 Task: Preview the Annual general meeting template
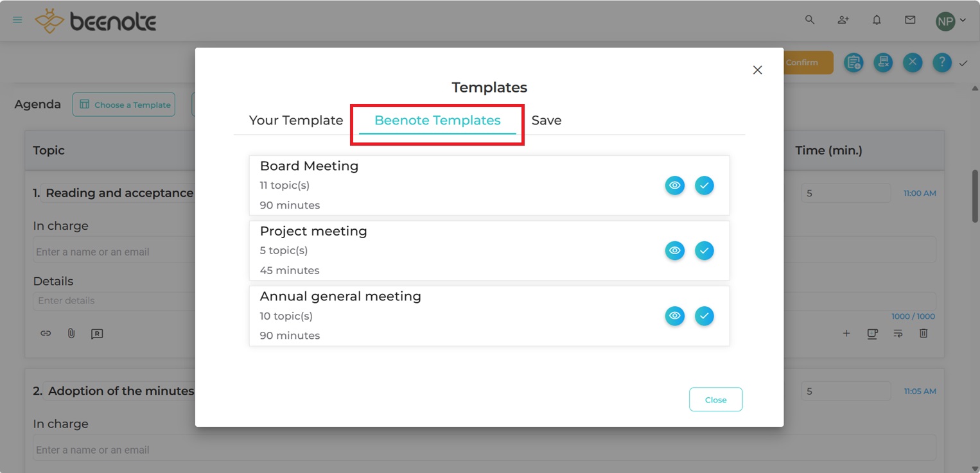point(674,316)
